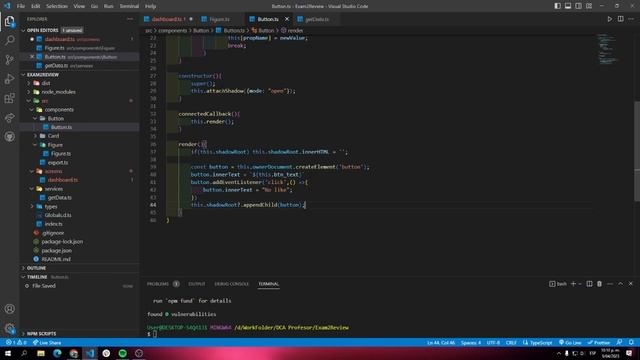Open the new terminal dropdown arrow
The image size is (640, 360).
pos(580,284)
